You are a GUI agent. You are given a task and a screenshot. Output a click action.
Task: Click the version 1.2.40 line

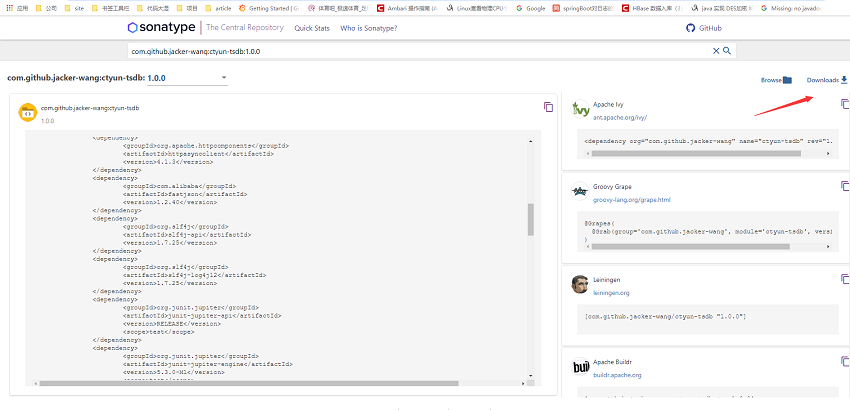click(x=170, y=202)
